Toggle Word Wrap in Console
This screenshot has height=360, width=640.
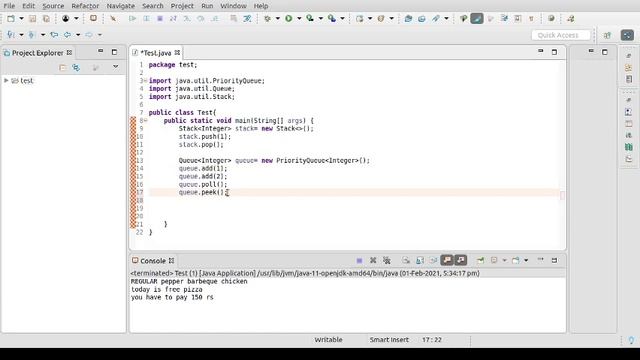(x=433, y=260)
